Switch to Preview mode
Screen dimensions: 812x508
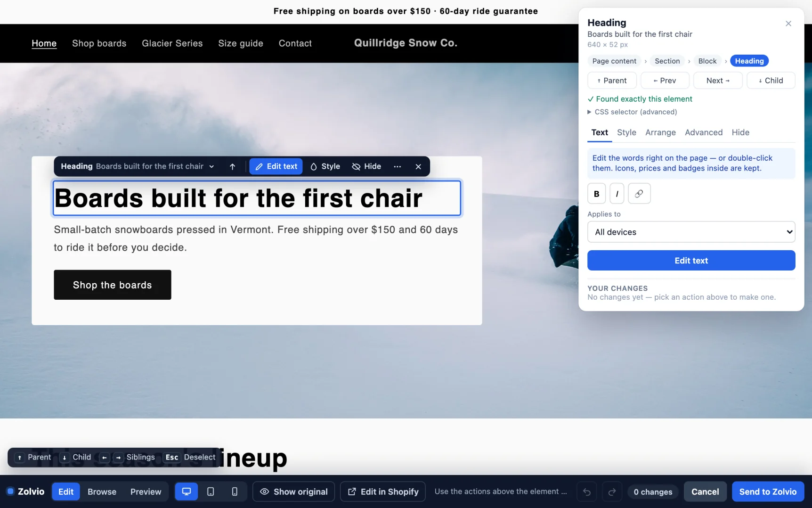[146, 492]
